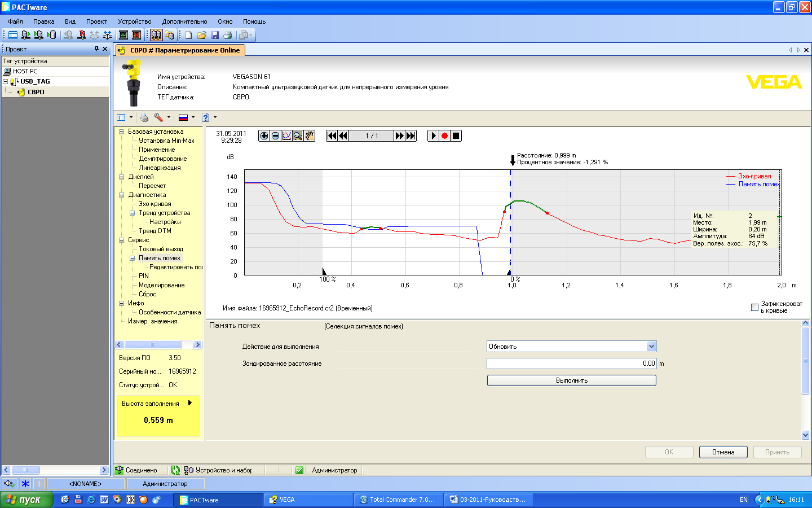Click the Russian flag language icon

(x=183, y=117)
